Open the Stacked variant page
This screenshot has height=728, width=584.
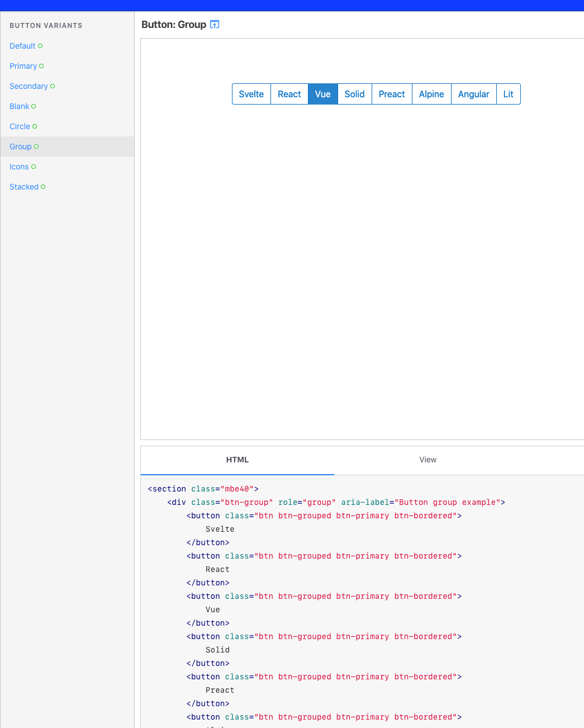[23, 187]
